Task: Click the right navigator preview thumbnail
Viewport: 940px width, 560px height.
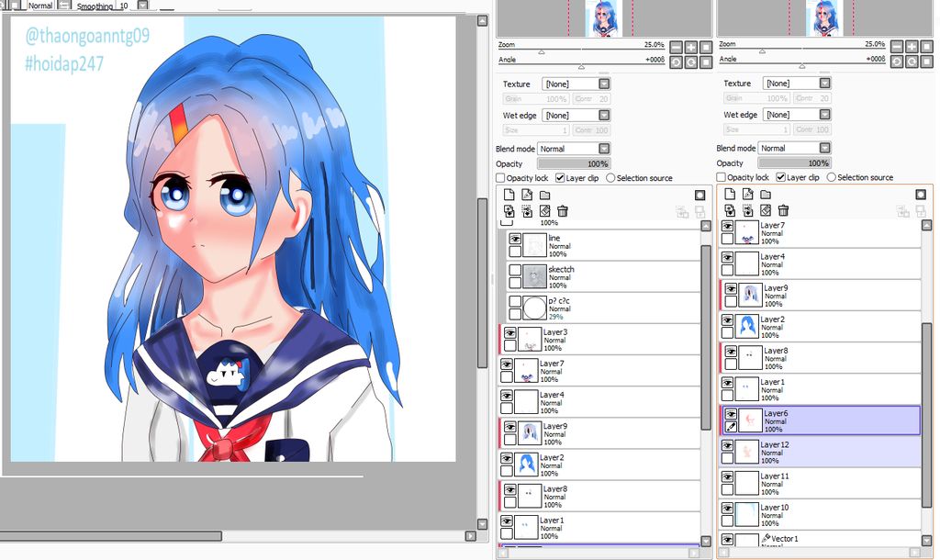Action: click(x=824, y=18)
